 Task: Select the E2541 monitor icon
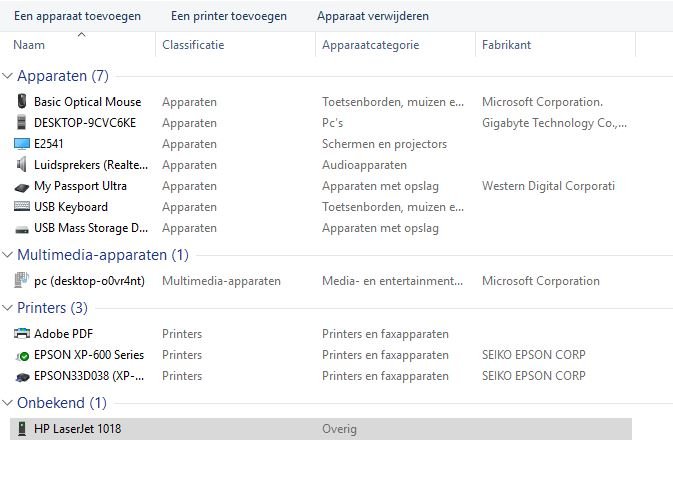pyautogui.click(x=21, y=143)
